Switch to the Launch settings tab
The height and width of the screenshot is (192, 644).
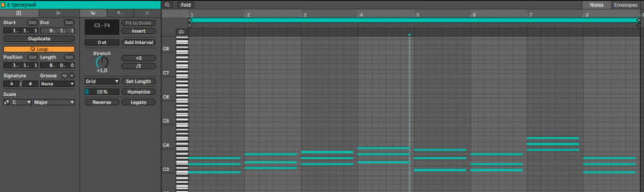(x=58, y=13)
